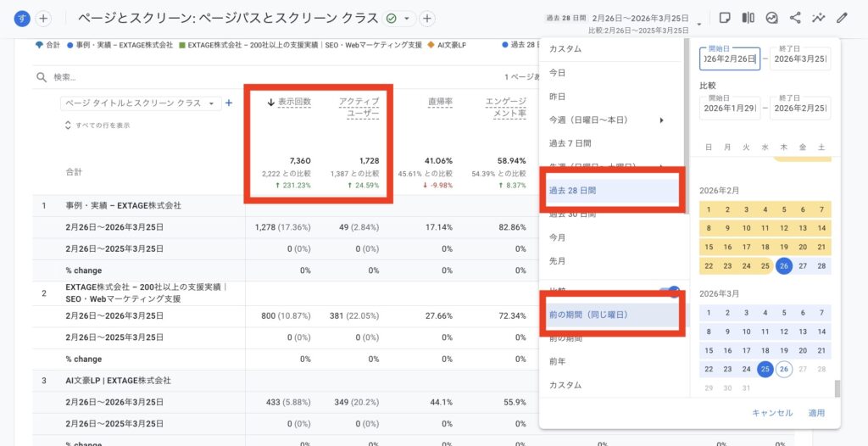Pick March 26 in the 2026年3月 calendar
Image resolution: width=868 pixels, height=446 pixels.
tap(784, 369)
